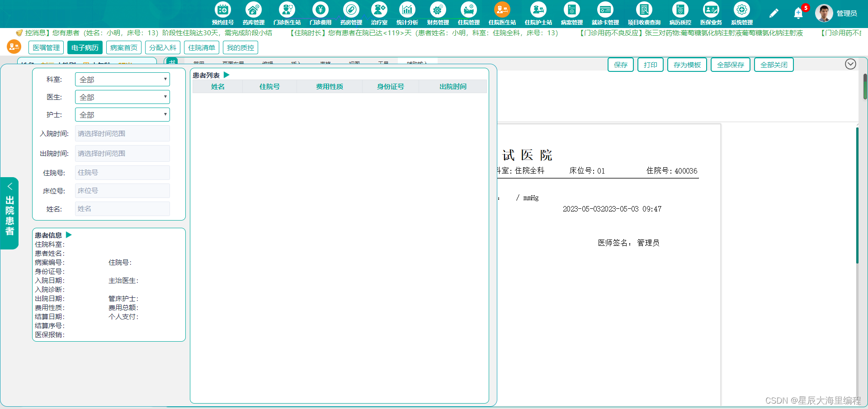This screenshot has width=868, height=409.
Task: Click the 入院时间 date range field
Action: click(123, 134)
